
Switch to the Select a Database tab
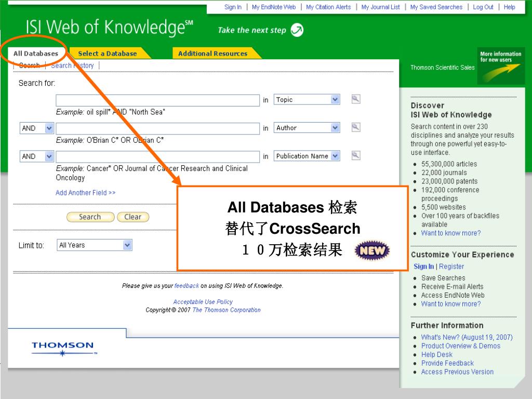108,54
